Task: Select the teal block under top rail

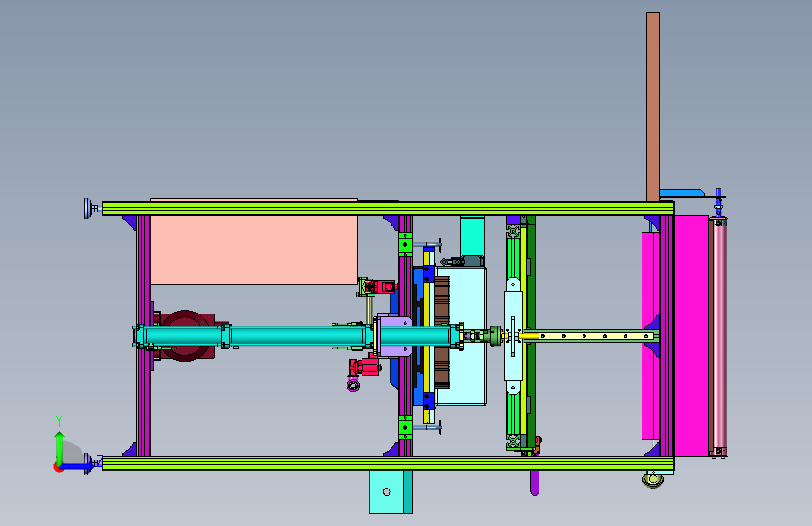Action: pyautogui.click(x=472, y=236)
